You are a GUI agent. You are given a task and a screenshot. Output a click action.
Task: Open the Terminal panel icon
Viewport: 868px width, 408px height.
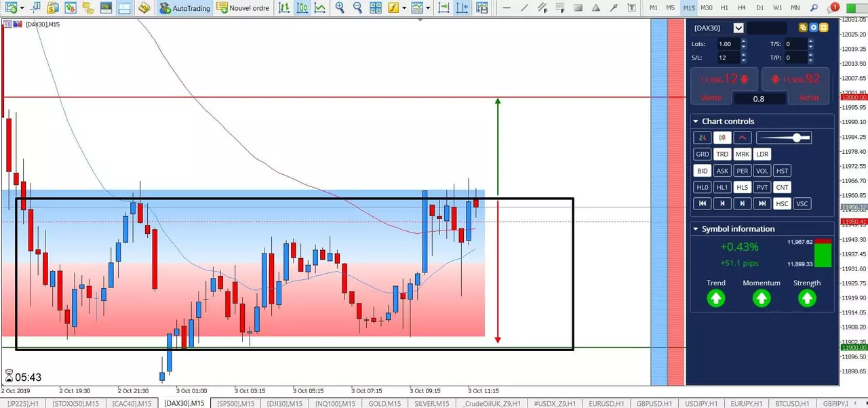click(106, 8)
